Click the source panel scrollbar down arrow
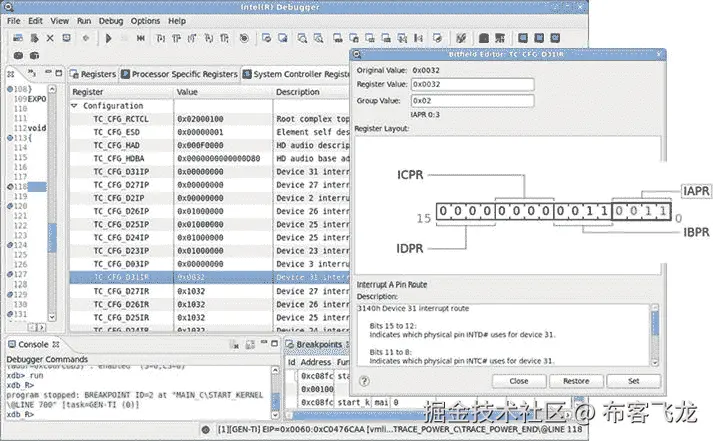 coord(52,317)
